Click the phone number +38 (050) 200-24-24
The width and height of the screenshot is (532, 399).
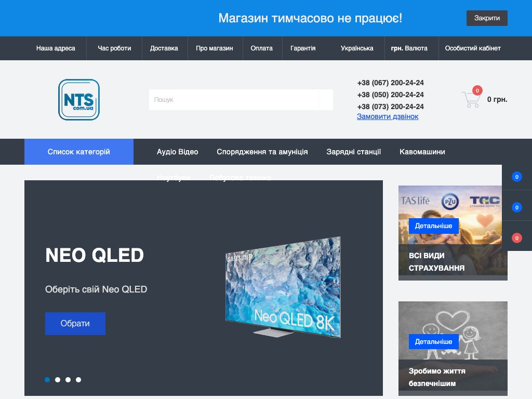[391, 95]
